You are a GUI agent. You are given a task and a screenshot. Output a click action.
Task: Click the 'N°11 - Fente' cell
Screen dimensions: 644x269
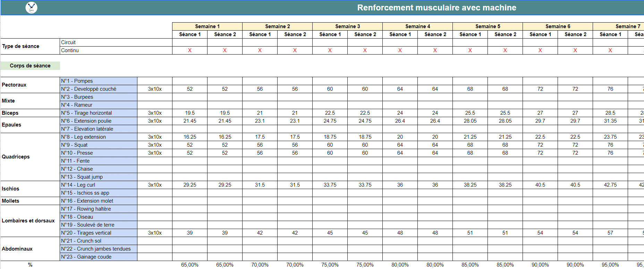[x=99, y=161]
